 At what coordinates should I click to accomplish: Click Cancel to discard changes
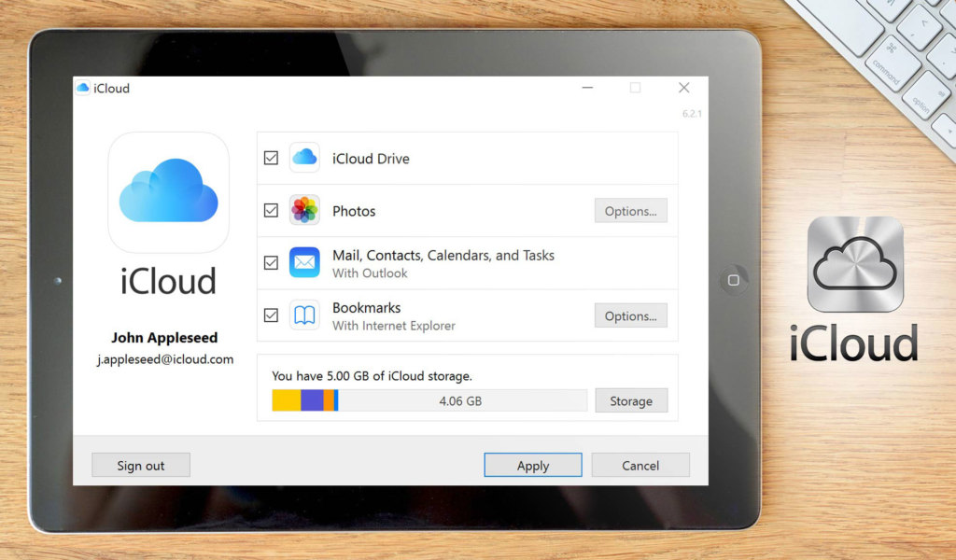pyautogui.click(x=640, y=465)
